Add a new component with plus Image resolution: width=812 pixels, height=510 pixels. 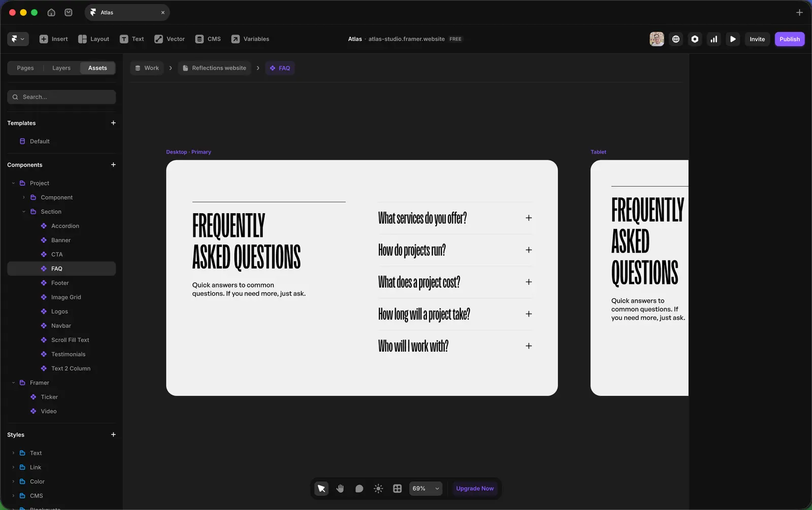tap(113, 165)
